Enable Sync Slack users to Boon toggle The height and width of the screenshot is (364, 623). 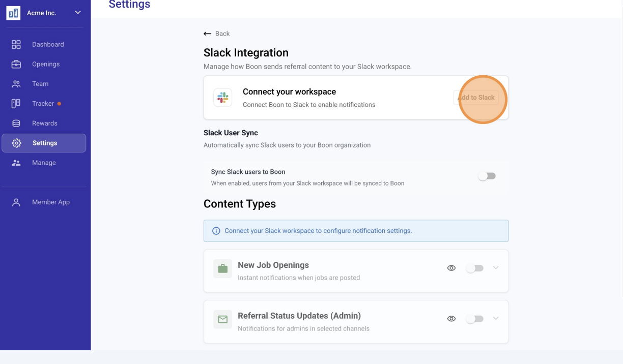(487, 176)
